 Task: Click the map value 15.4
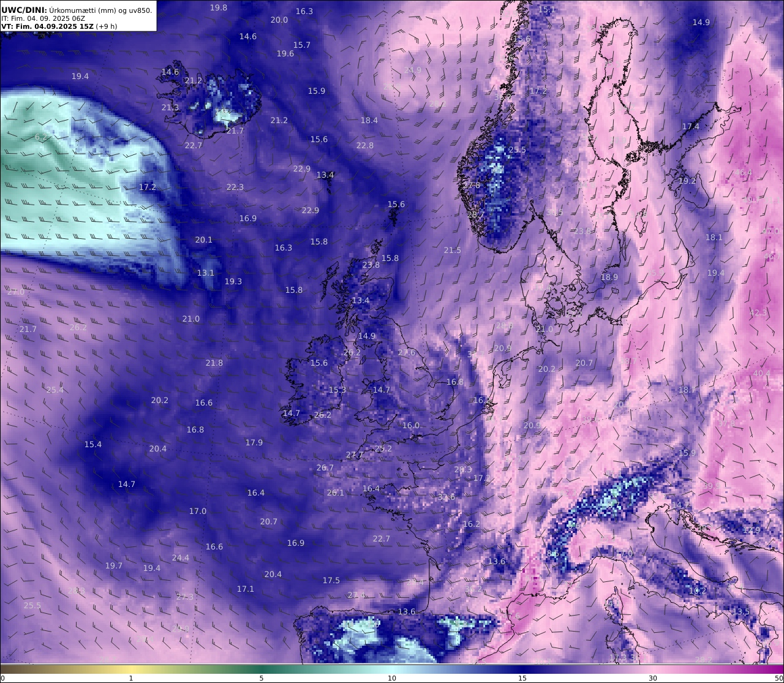pyautogui.click(x=93, y=444)
